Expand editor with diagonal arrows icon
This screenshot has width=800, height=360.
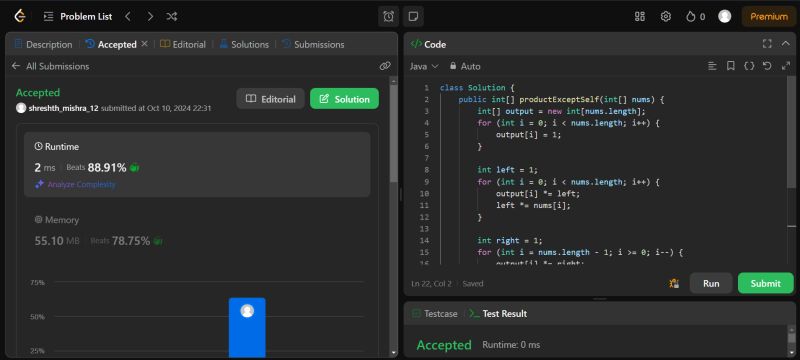point(786,66)
